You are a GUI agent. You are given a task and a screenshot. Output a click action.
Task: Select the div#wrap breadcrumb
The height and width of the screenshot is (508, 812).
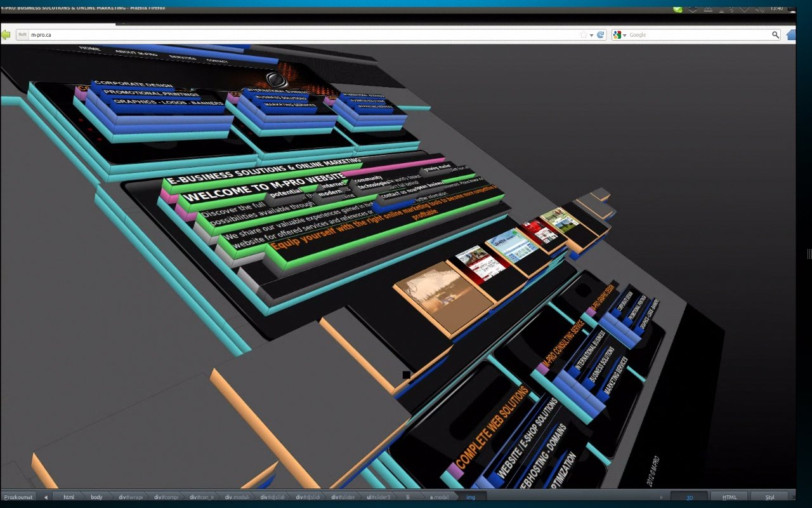(131, 497)
